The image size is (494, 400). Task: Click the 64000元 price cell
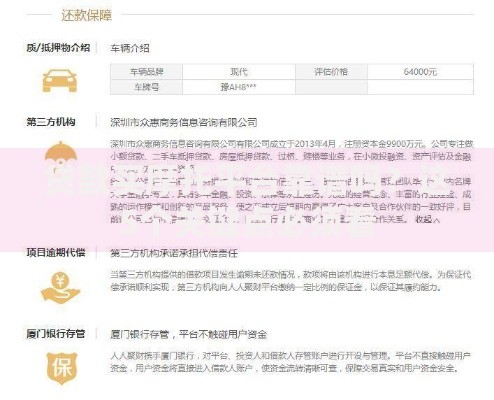click(420, 72)
